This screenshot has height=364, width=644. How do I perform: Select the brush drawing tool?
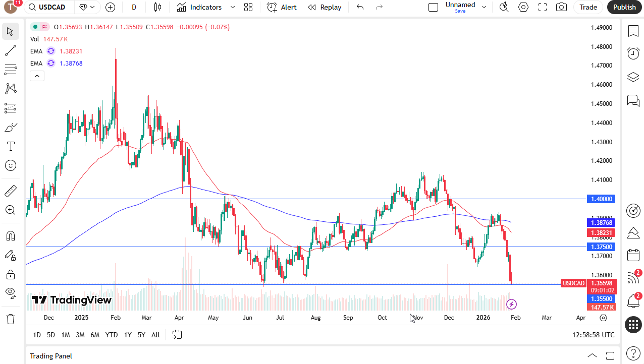(10, 127)
